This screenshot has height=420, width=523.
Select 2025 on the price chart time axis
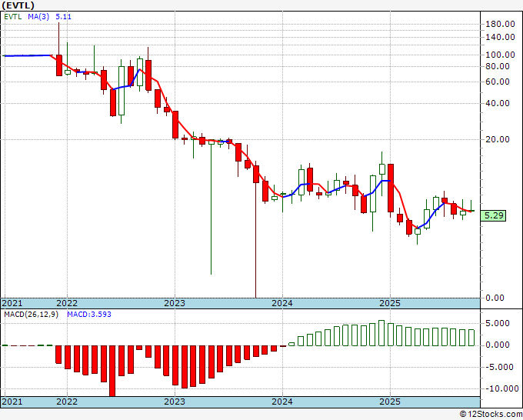pos(390,303)
